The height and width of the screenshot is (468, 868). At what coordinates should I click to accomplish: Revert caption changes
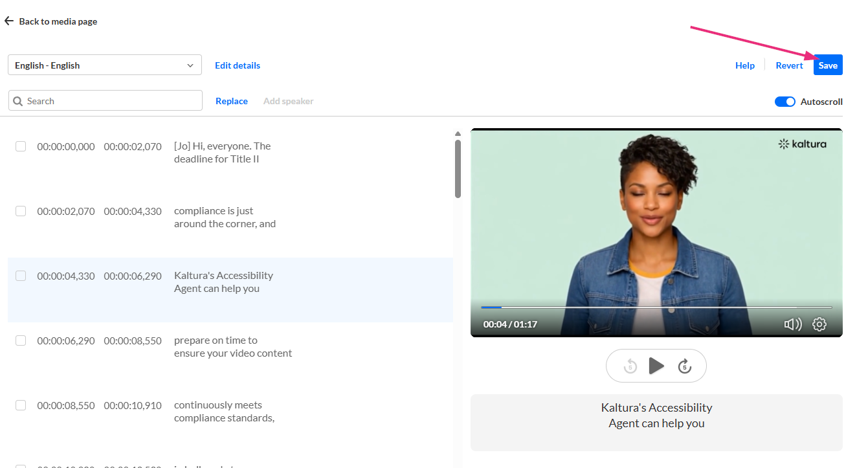pyautogui.click(x=789, y=65)
